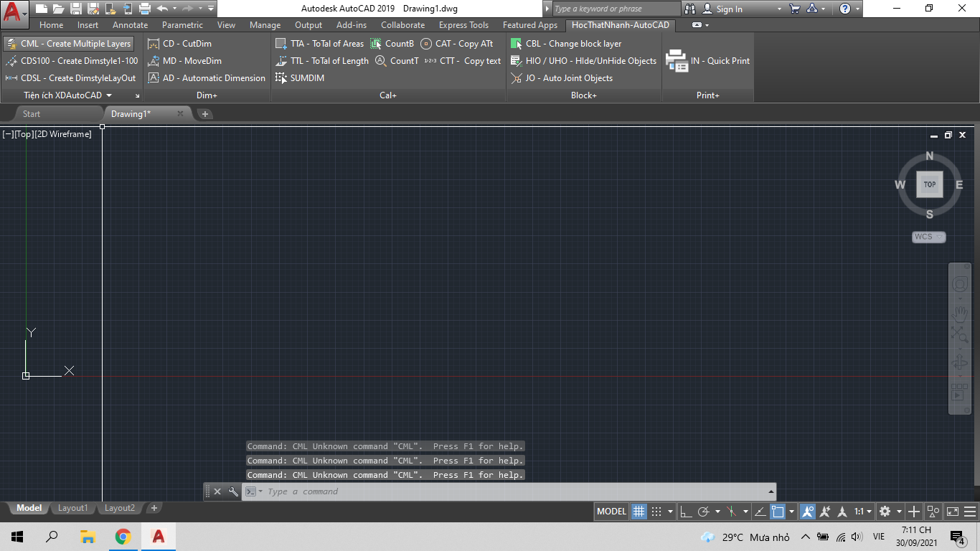Open snap settings dropdown arrow in status bar
The width and height of the screenshot is (980, 551).
point(670,512)
